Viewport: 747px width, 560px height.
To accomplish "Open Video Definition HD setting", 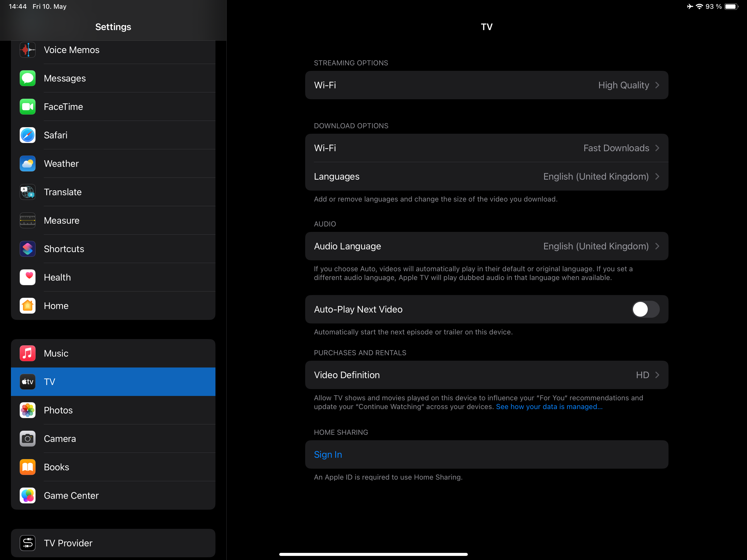I will pyautogui.click(x=486, y=375).
